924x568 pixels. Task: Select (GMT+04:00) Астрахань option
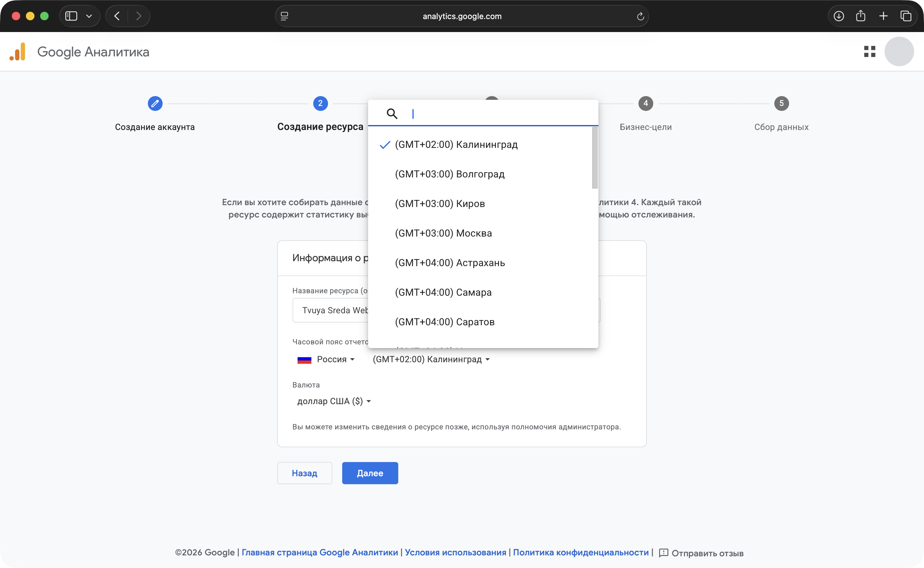click(x=480, y=263)
